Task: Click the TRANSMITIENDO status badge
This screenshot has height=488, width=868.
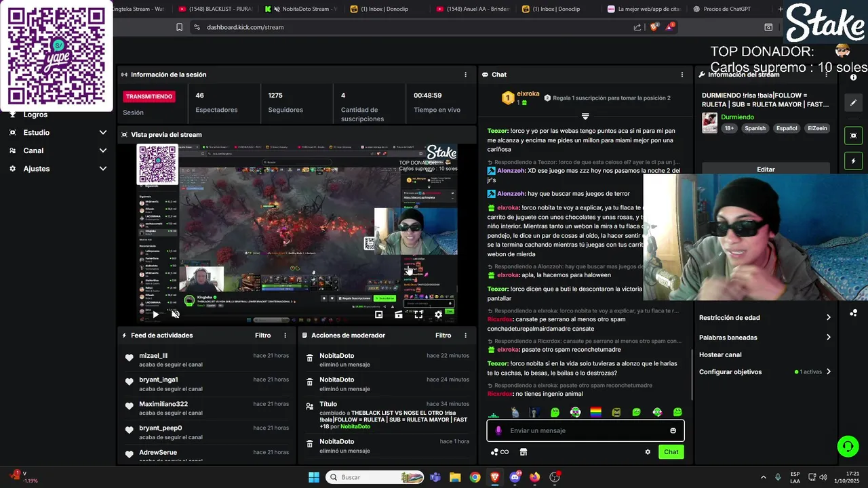Action: (x=149, y=96)
